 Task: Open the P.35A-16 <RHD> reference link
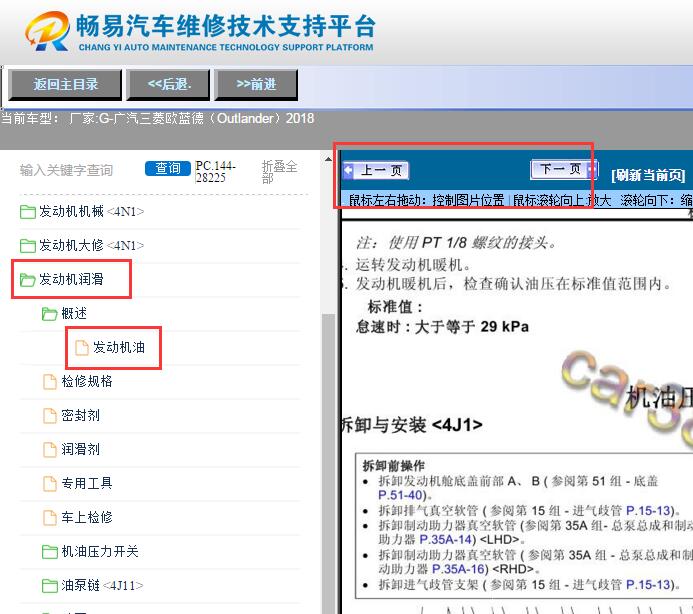460,569
